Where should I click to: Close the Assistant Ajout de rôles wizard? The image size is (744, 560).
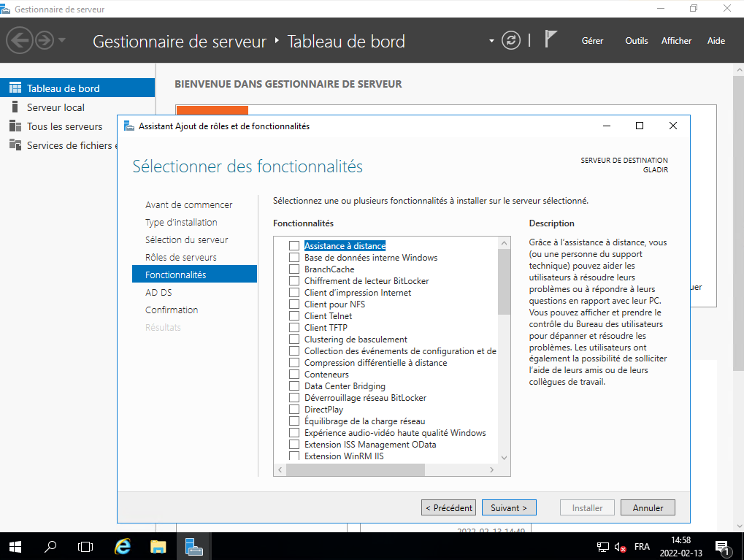(x=673, y=126)
